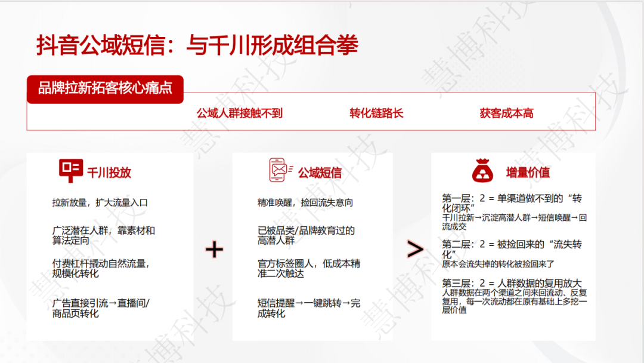Select the text 广泛潜在人群，靠素材和算法定向
The image size is (644, 363).
point(104,236)
